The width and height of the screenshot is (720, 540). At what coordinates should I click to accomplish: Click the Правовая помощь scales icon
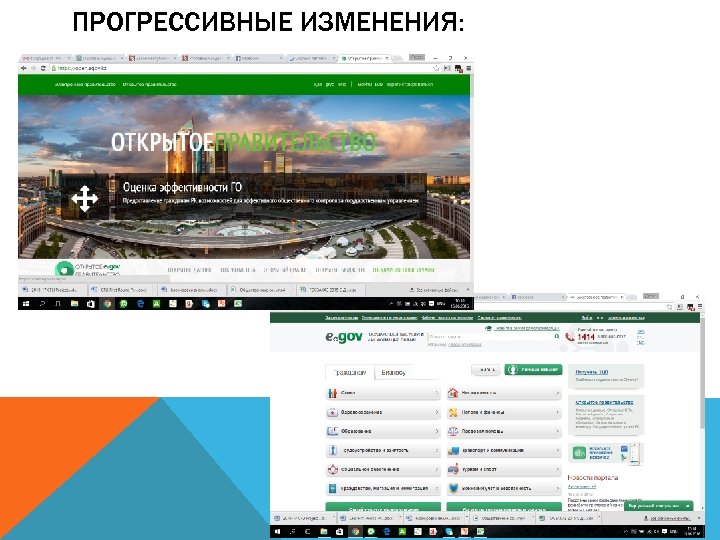click(453, 431)
